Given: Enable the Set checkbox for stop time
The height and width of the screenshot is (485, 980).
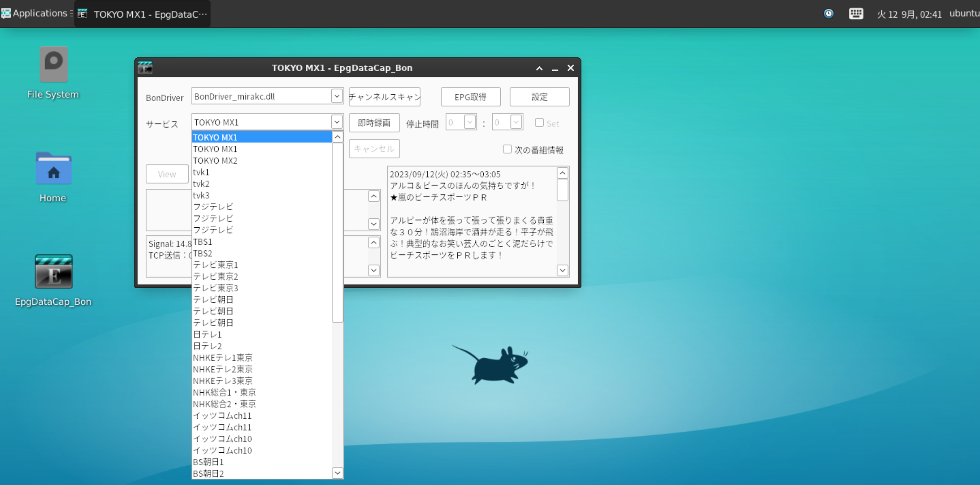Looking at the screenshot, I should [x=539, y=123].
